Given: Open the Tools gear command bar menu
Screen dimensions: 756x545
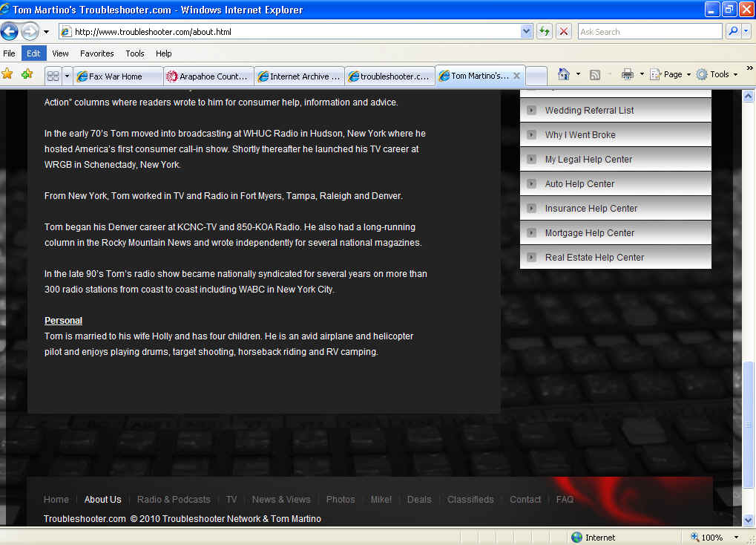Looking at the screenshot, I should click(x=717, y=74).
